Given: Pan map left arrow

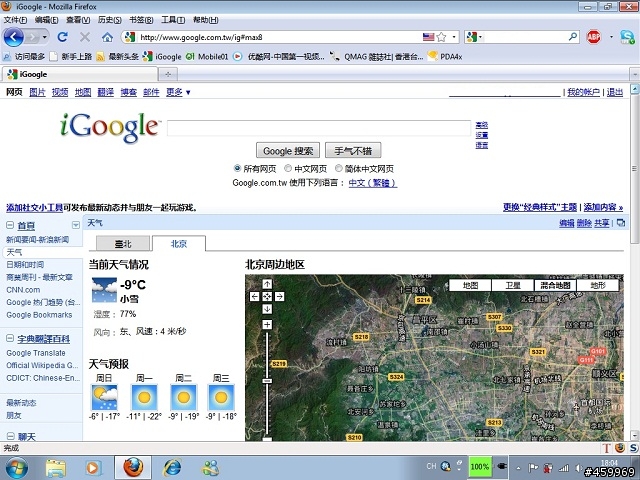Looking at the screenshot, I should pyautogui.click(x=254, y=296).
